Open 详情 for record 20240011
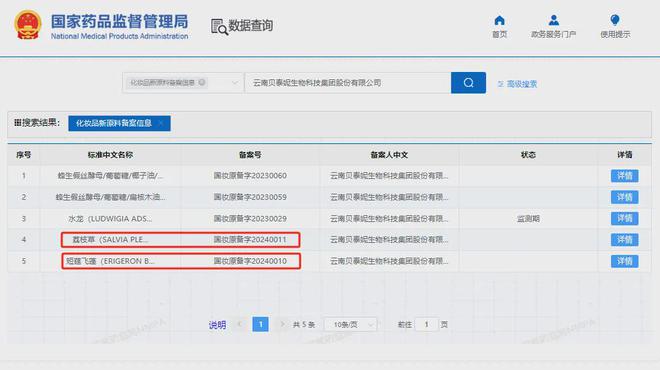Screen dimensions: 660x370 pyautogui.click(x=624, y=240)
